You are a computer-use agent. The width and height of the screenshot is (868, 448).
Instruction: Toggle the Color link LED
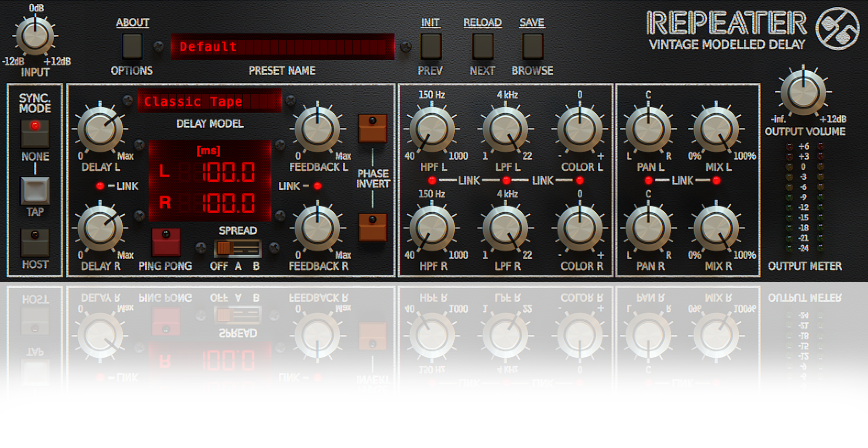580,180
